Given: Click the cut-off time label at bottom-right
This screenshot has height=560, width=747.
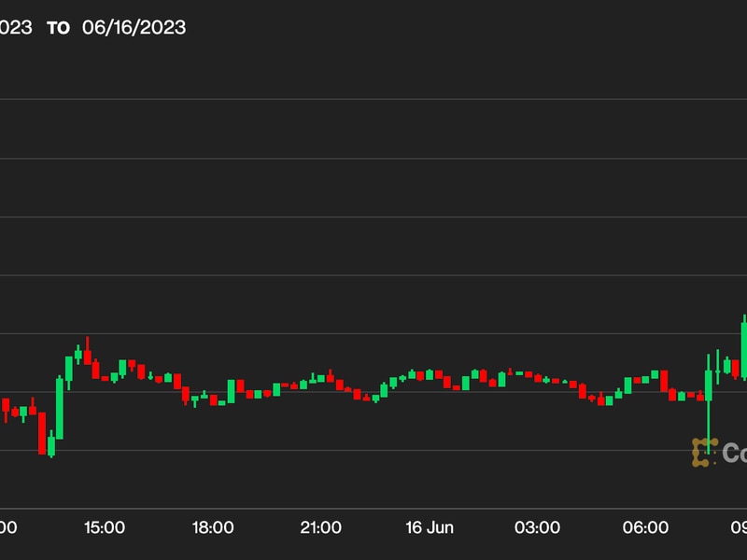Looking at the screenshot, I should pos(739,527).
